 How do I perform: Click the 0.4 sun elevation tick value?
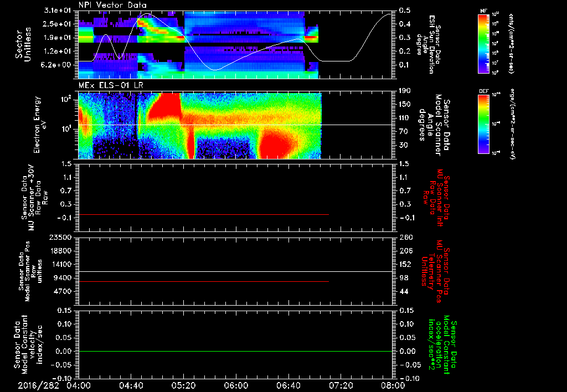(x=405, y=24)
